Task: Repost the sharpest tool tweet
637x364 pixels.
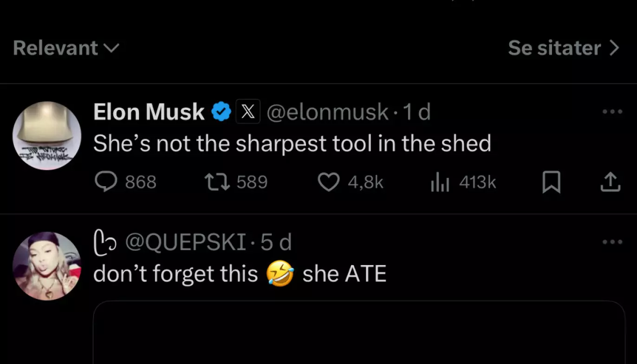Action: (217, 182)
